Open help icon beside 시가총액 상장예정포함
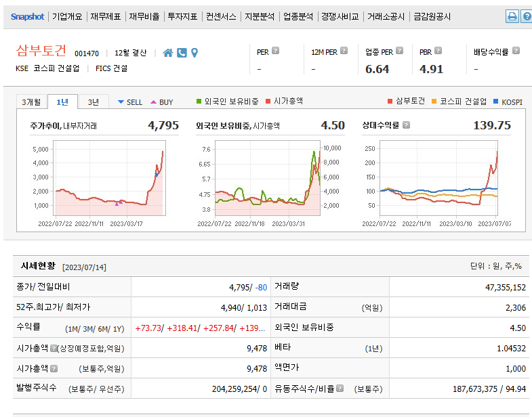 click(x=54, y=348)
